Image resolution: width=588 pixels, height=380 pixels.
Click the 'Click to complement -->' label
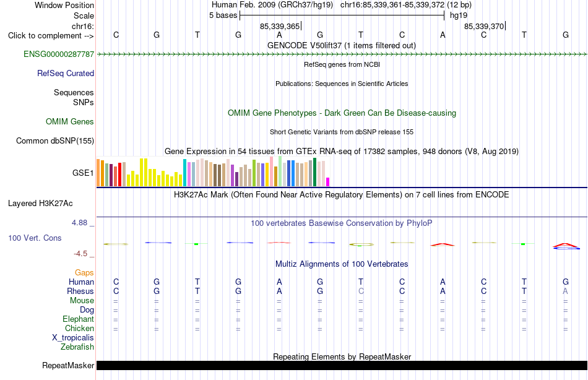[x=51, y=36]
